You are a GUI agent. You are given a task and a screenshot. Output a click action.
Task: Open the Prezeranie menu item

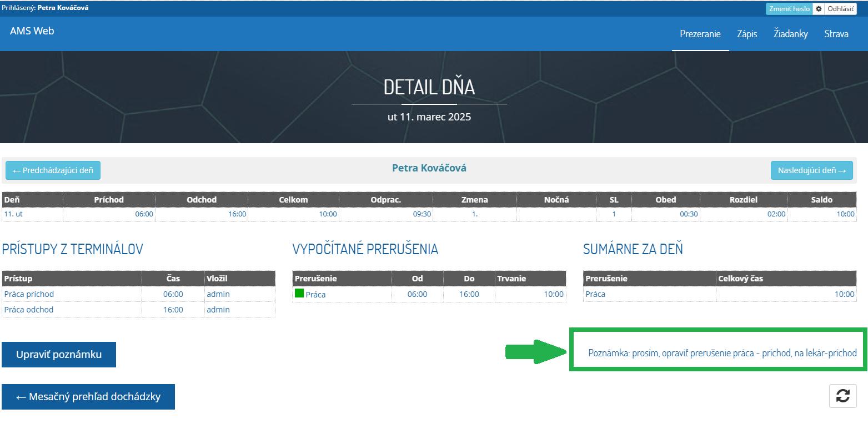point(700,34)
